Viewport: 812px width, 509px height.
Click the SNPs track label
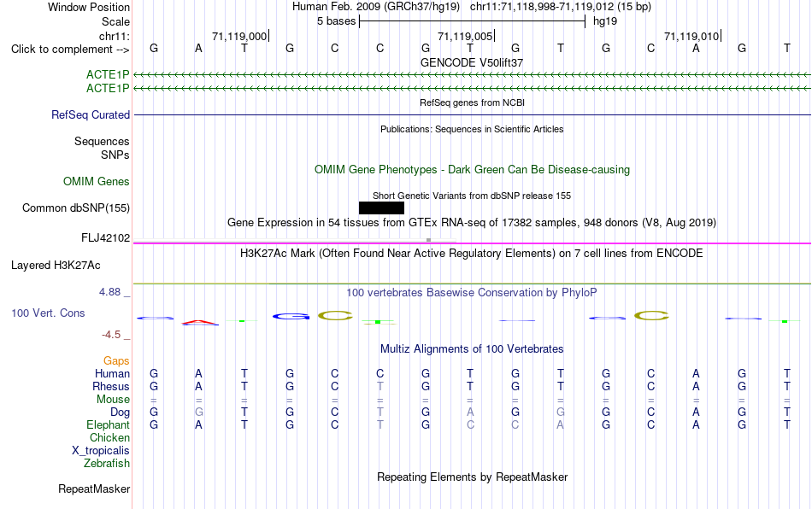tap(115, 155)
